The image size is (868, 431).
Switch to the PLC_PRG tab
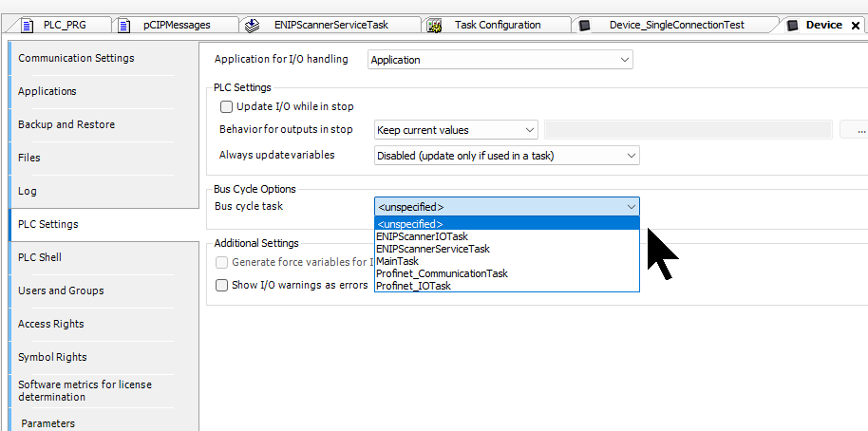pyautogui.click(x=66, y=25)
